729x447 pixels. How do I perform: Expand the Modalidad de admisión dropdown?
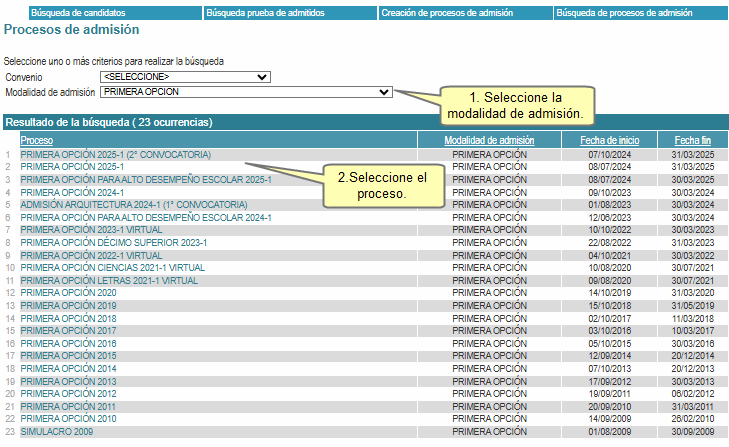[x=245, y=91]
